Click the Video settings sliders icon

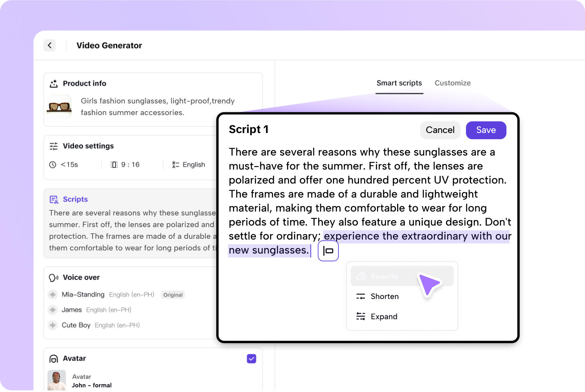point(54,146)
